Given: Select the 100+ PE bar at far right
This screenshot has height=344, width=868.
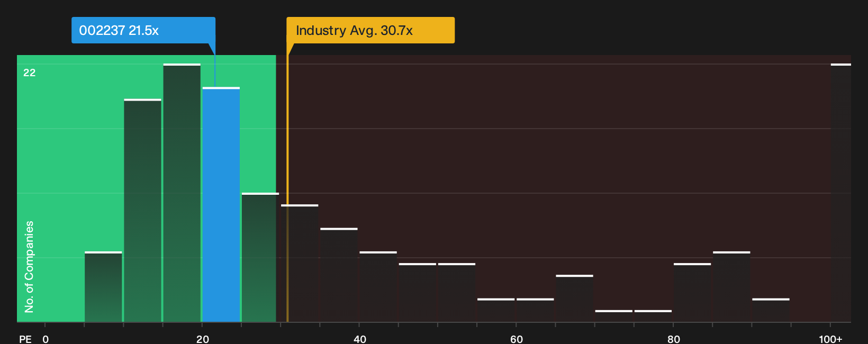Looking at the screenshot, I should (841, 193).
